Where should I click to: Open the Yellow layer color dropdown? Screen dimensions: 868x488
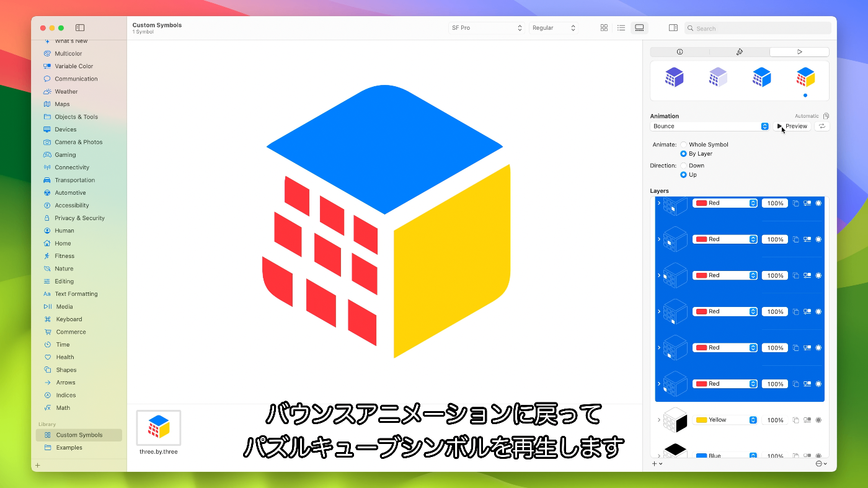click(x=725, y=420)
